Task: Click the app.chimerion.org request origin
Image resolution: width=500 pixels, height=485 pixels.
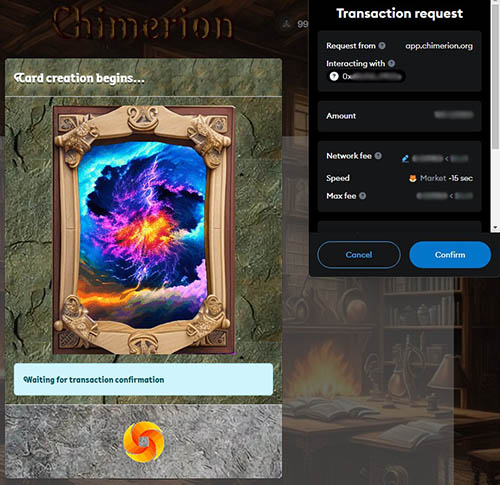Action: [x=439, y=46]
